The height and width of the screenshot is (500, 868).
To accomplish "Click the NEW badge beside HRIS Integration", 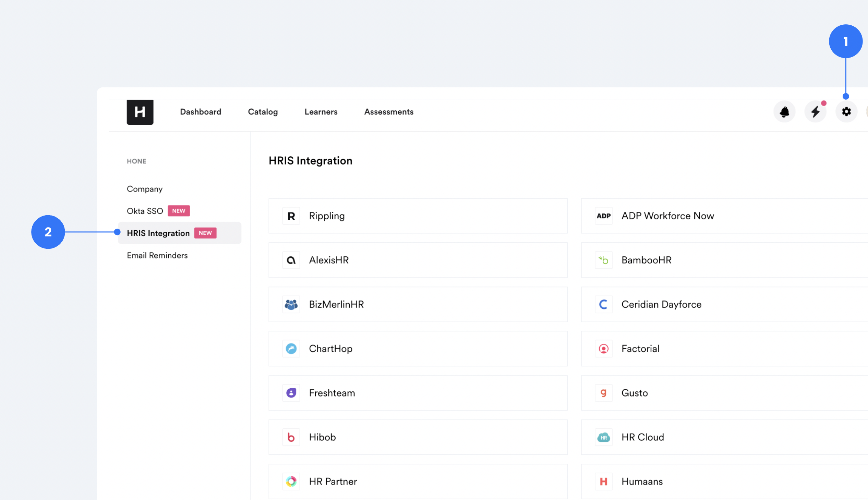I will tap(205, 233).
